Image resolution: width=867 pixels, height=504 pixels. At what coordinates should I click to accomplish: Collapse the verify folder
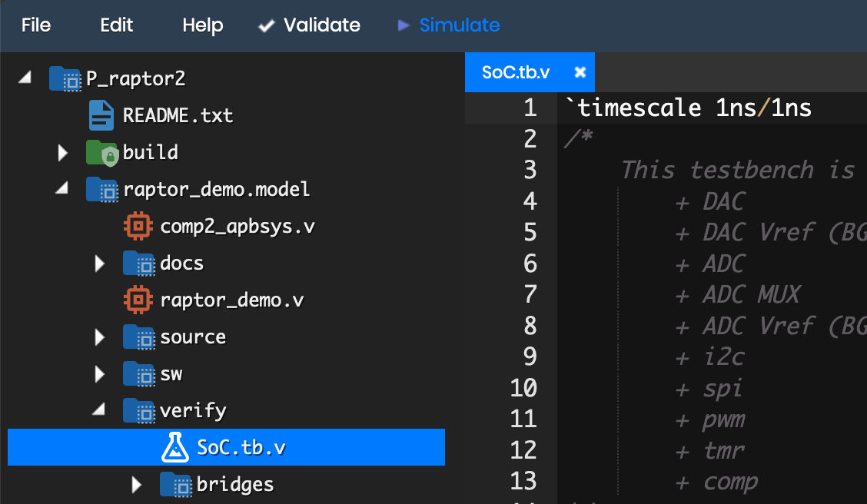click(x=99, y=409)
